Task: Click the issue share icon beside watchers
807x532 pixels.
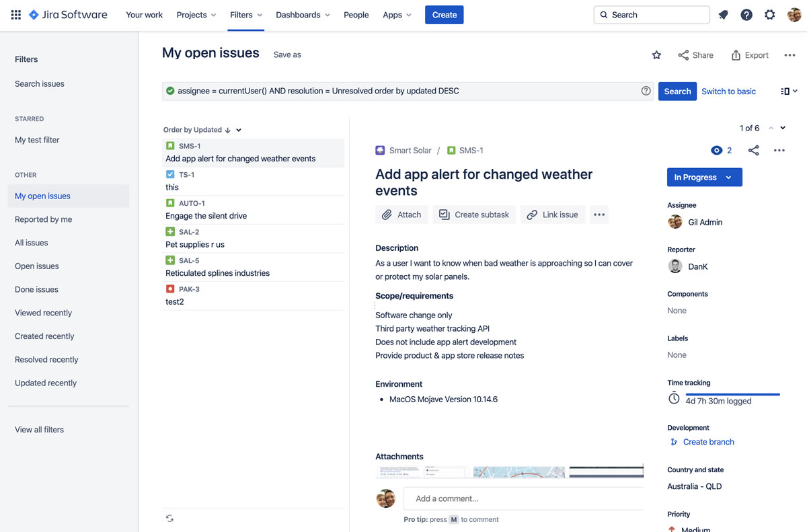Action: (753, 151)
